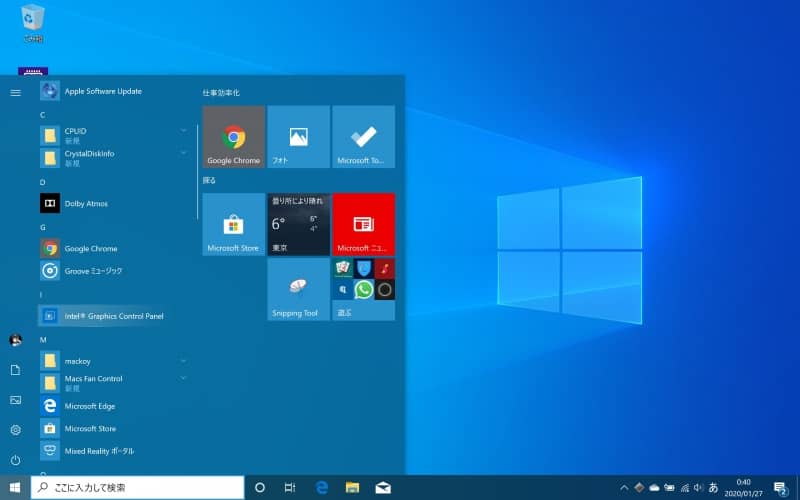The image size is (800, 500).
Task: Open the Microsoft Store tile
Action: [x=234, y=224]
